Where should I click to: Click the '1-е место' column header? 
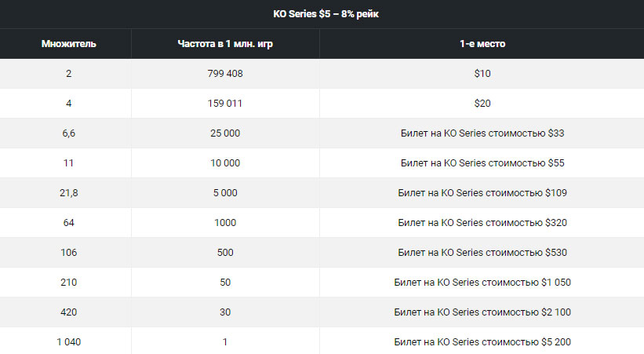coord(482,44)
